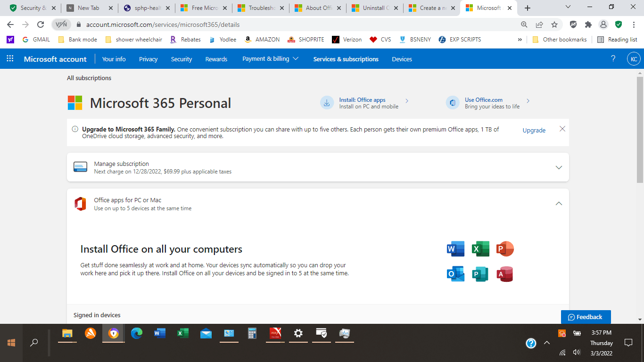Open the Security menu item

(182, 59)
